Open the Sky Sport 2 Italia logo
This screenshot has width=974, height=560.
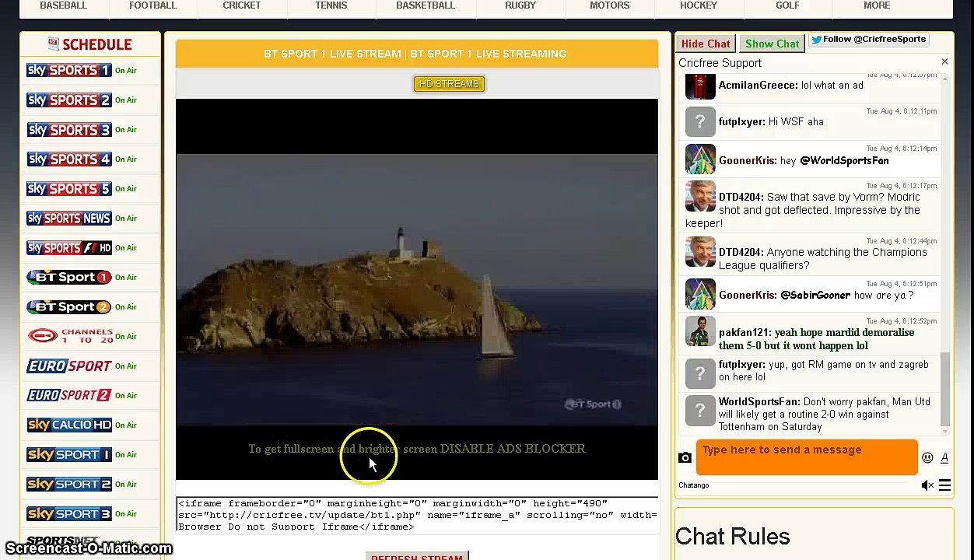[x=69, y=484]
